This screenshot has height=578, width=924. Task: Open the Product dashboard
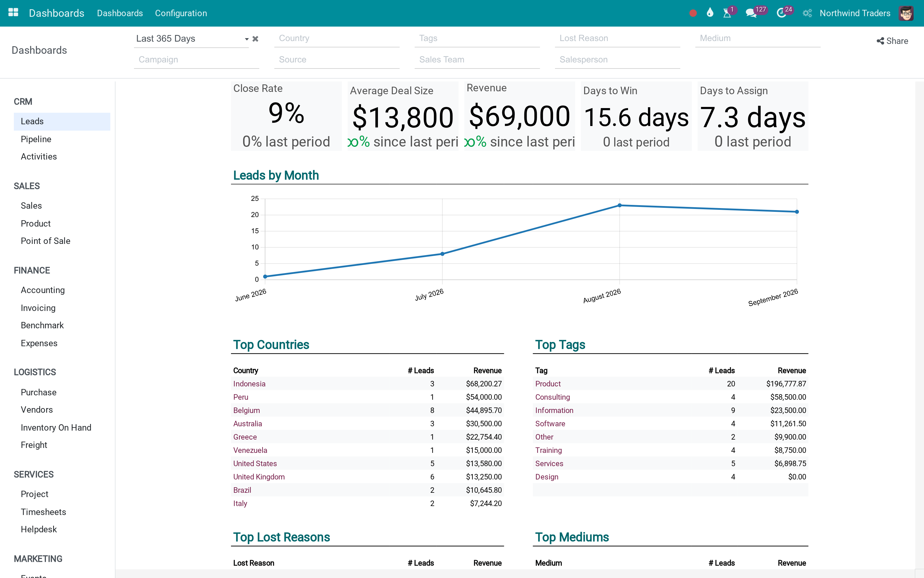62,224
